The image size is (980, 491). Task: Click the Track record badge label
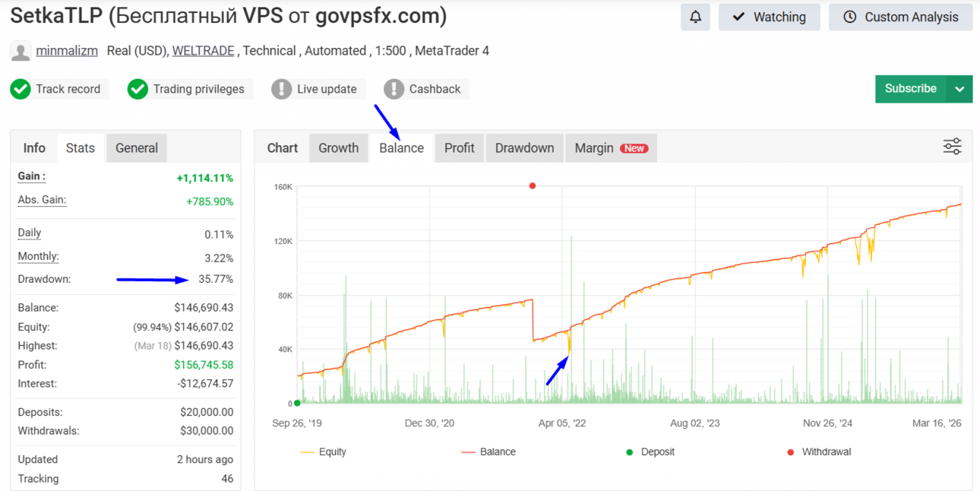pos(68,89)
